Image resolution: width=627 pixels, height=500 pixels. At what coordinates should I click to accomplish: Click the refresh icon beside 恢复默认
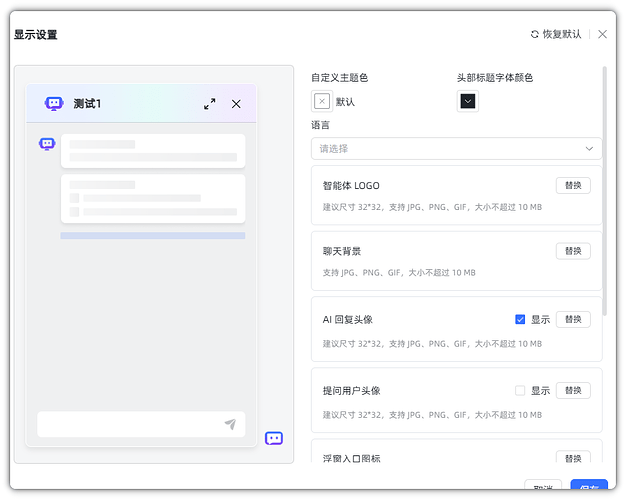tap(535, 34)
